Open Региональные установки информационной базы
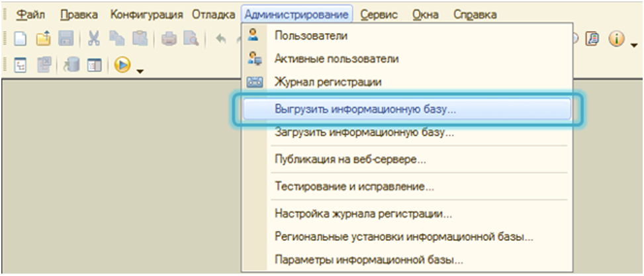The height and width of the screenshot is (276, 644). [406, 237]
